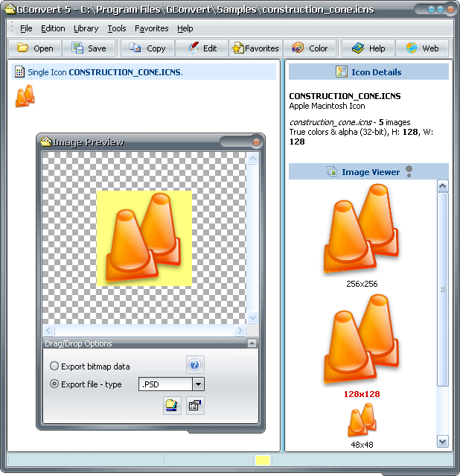Collapse the Drag/Drop Options panel

coord(252,343)
